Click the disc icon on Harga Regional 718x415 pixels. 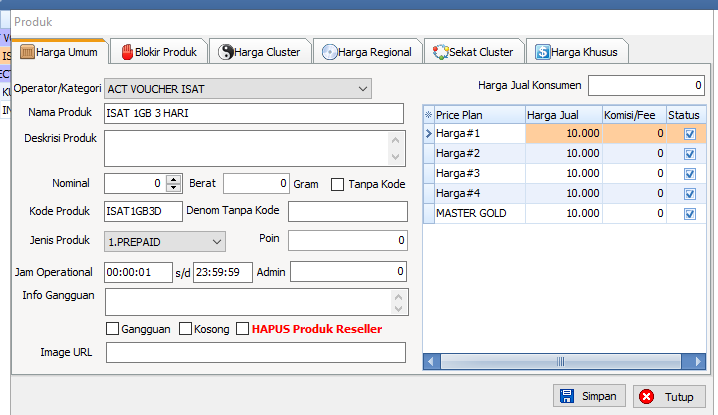(330, 52)
